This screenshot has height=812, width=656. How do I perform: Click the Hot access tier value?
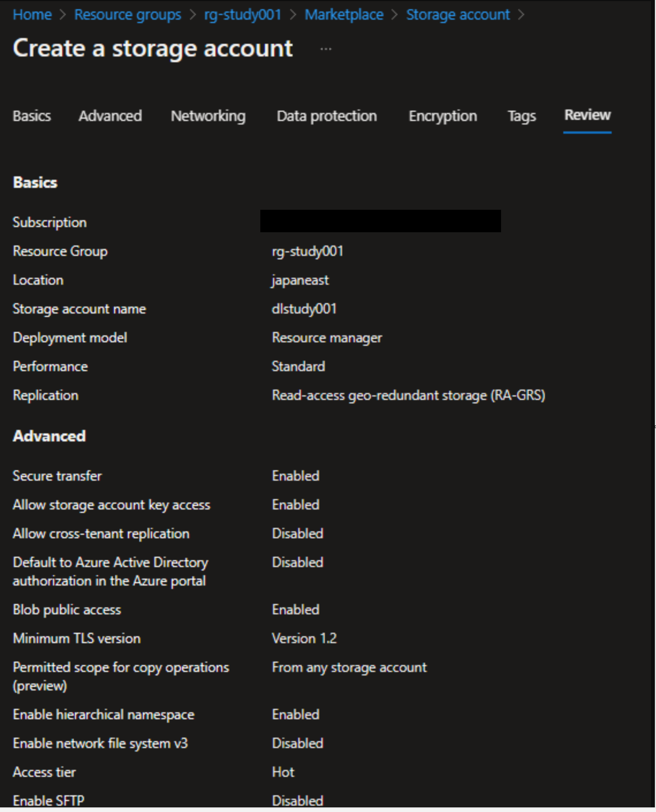pos(283,772)
